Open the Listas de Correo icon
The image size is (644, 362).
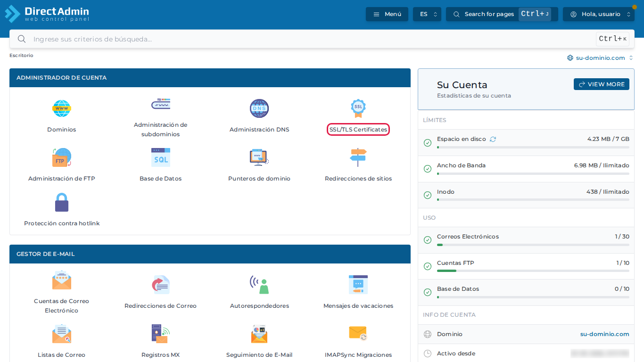pyautogui.click(x=62, y=334)
